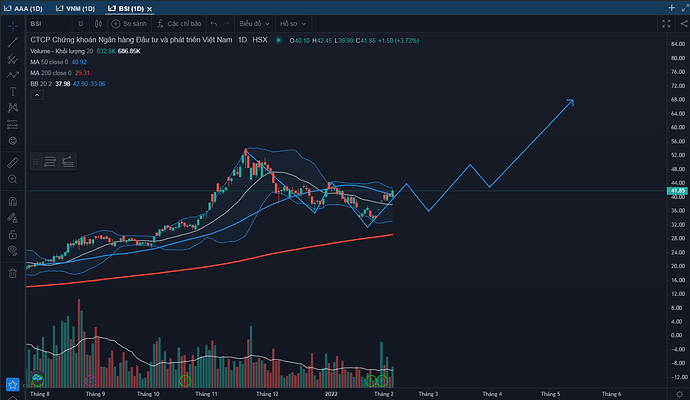Toggle lock all drawing tools
Viewport: 690px width, 400px height.
[13, 234]
